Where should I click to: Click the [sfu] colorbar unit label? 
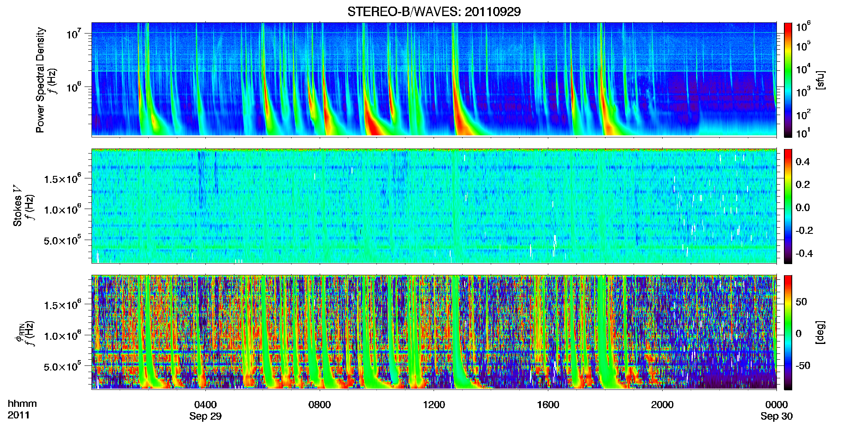[820, 80]
